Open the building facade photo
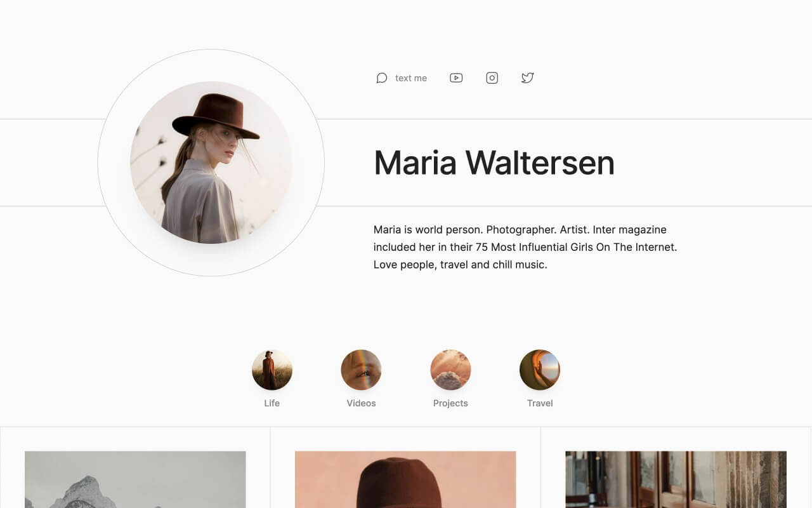Image resolution: width=812 pixels, height=508 pixels. 676,483
